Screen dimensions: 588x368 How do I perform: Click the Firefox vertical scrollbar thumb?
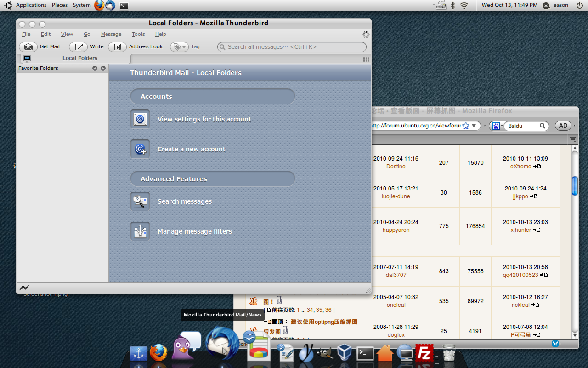point(575,186)
